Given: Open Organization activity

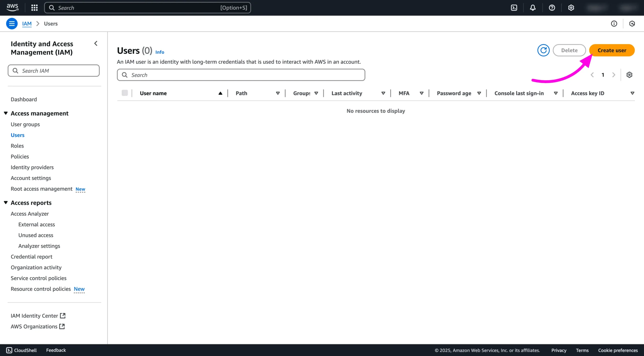Looking at the screenshot, I should click(36, 267).
